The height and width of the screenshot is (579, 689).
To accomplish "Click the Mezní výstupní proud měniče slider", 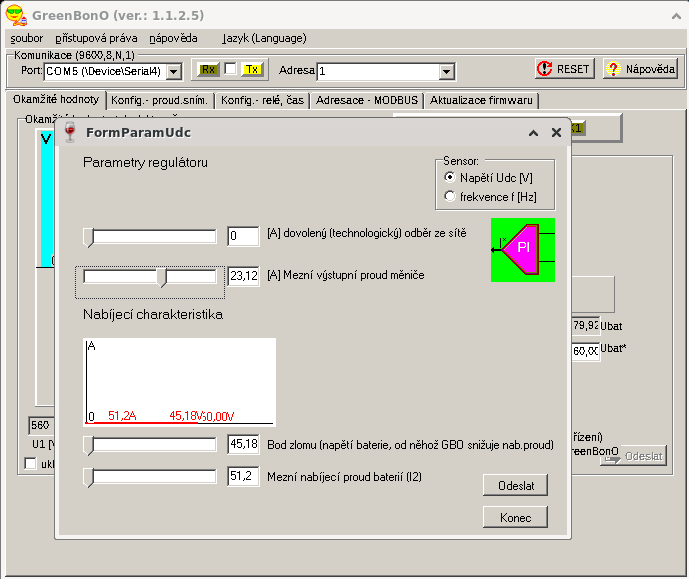I will click(x=150, y=277).
